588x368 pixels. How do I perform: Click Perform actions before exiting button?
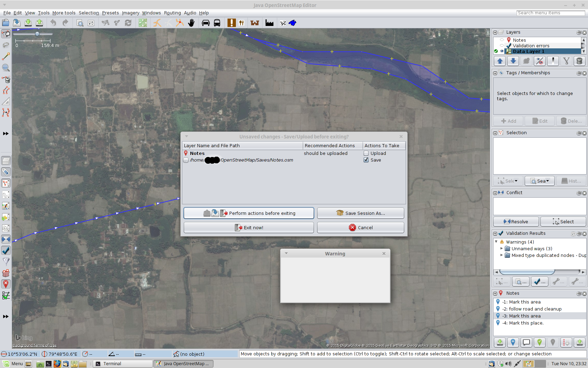point(248,213)
